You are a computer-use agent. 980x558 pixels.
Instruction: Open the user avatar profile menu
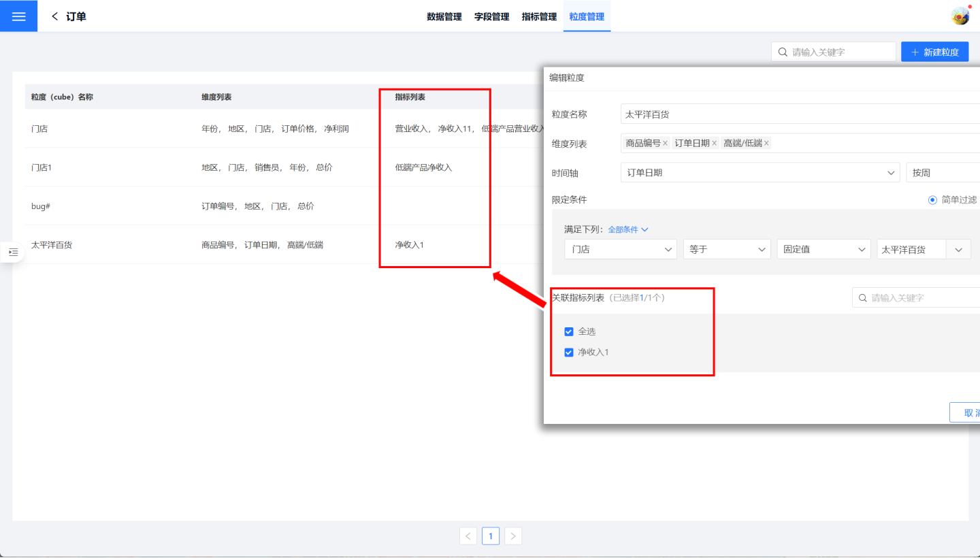click(960, 16)
